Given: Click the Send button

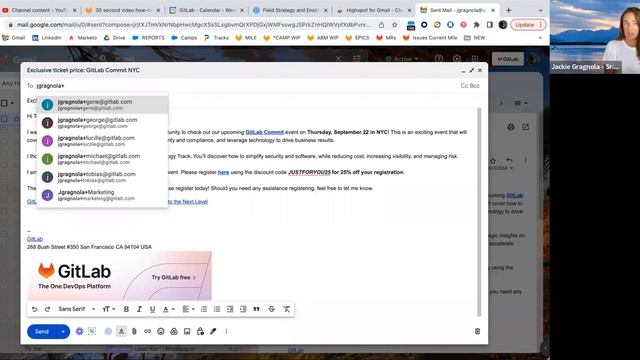Looking at the screenshot, I should 42,331.
